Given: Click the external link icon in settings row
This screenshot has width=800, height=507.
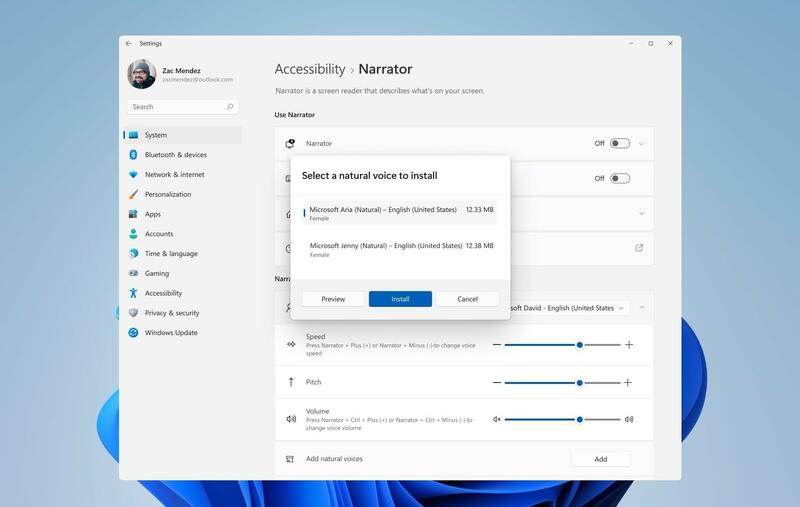Looking at the screenshot, I should 639,248.
